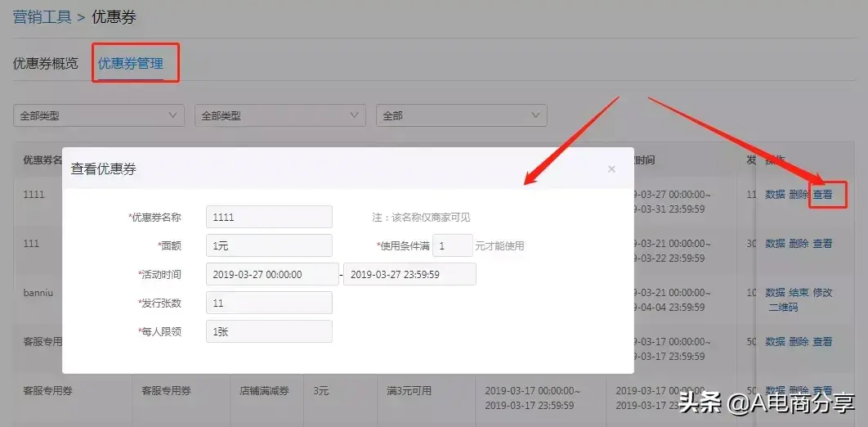Viewport: 868px width, 427px height.
Task: Expand the 全部类型 dropdown beside the 全部 filter
Action: pos(280,116)
